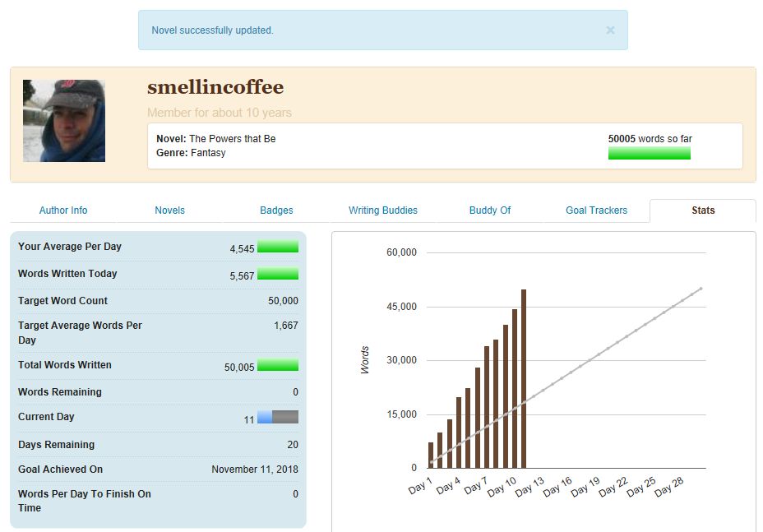Screen dimensions: 763x532
Task: Click the green 50005 words progress bar
Action: pyautogui.click(x=649, y=153)
